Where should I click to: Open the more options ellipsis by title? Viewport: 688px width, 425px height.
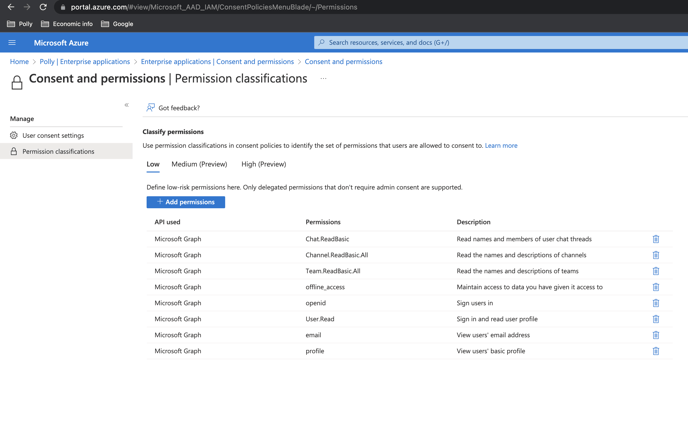[323, 79]
